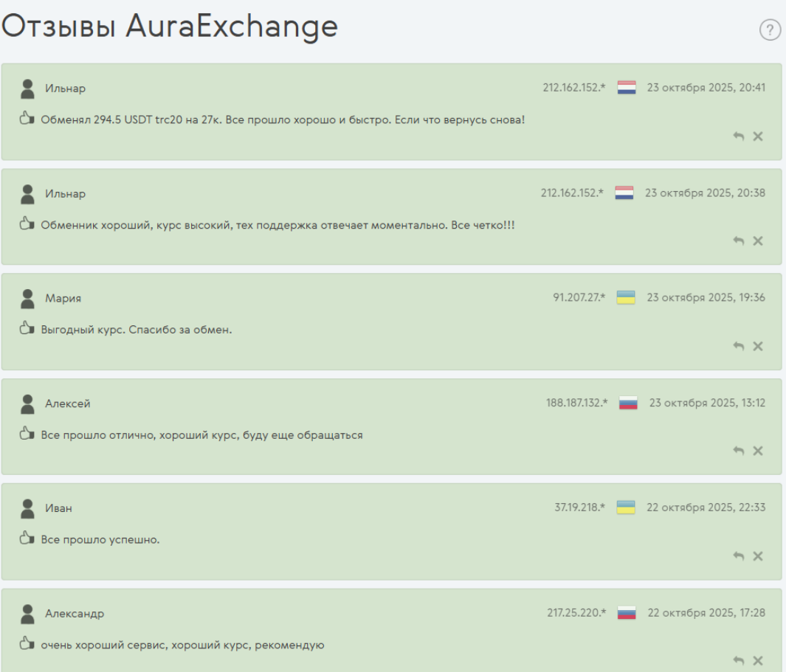Click the user avatar next to Мария

click(28, 299)
